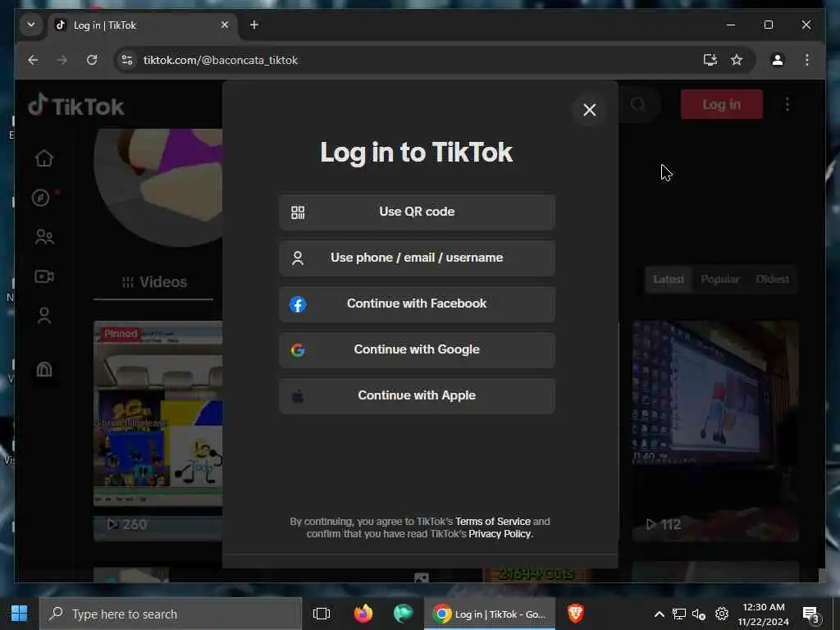840x630 pixels.
Task: View site information icon in address bar
Action: point(127,60)
